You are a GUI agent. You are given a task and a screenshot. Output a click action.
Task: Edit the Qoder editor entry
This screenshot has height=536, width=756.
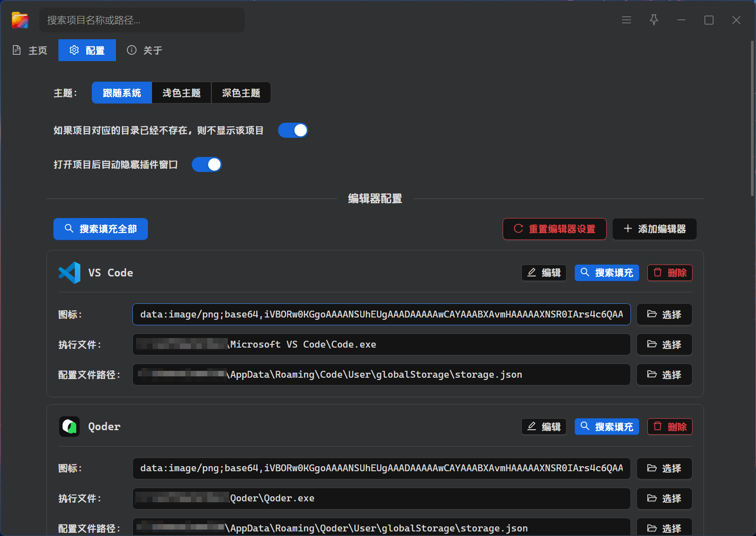tap(544, 427)
